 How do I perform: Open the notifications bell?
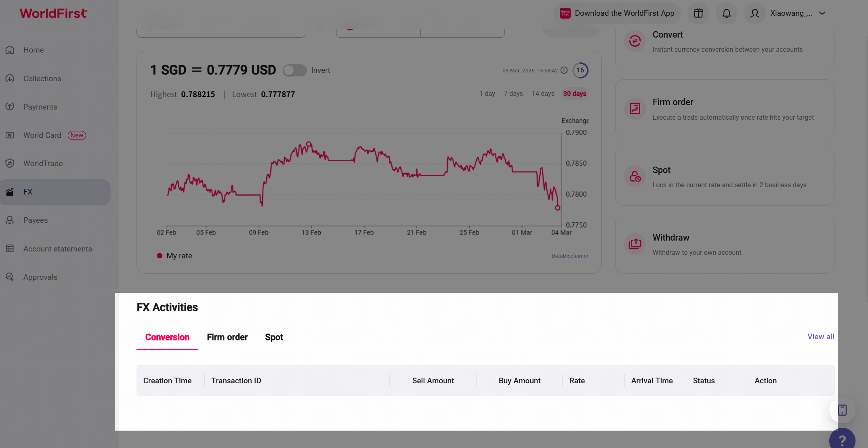pyautogui.click(x=726, y=13)
